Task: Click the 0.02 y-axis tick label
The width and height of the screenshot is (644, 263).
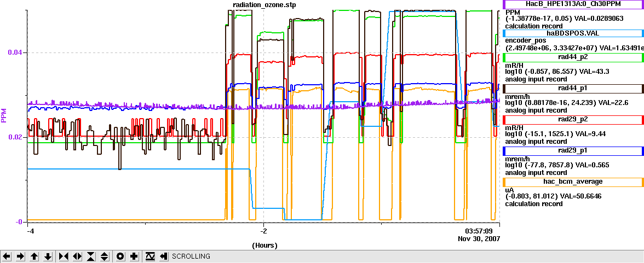Action: coord(15,137)
